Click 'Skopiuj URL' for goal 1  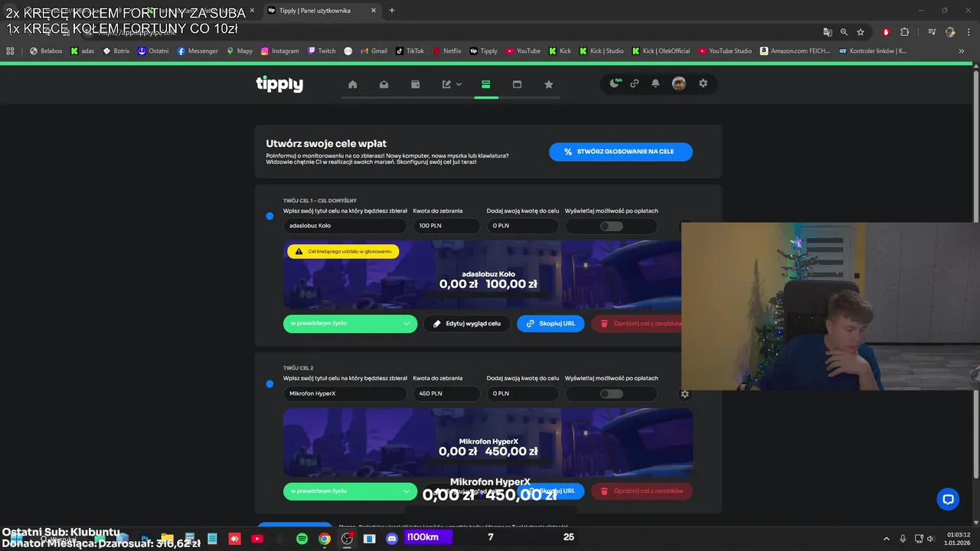(x=550, y=324)
